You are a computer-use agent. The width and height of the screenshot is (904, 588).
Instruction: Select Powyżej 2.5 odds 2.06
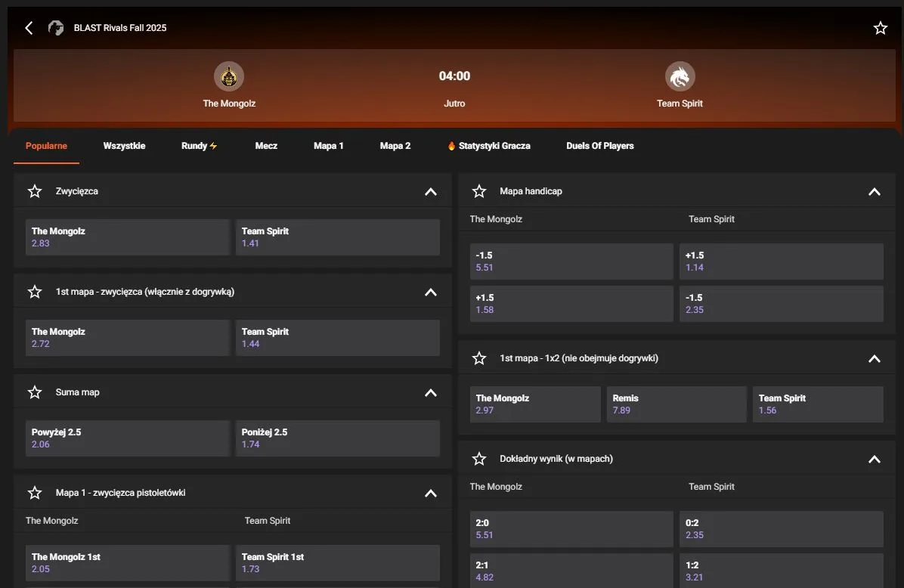[x=127, y=438]
